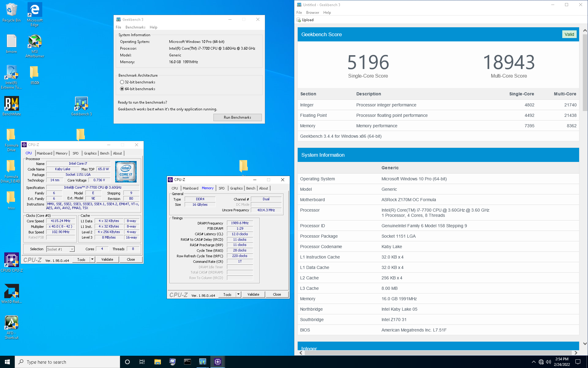Viewport: 588px width, 368px height.
Task: Switch to SPD tab in CPU-Z CPU window
Action: pyautogui.click(x=76, y=153)
